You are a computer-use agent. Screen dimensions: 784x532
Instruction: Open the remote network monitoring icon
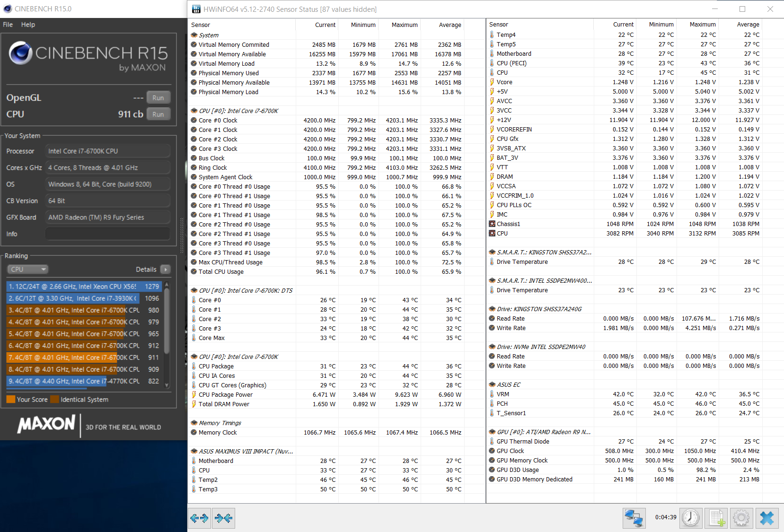click(634, 518)
